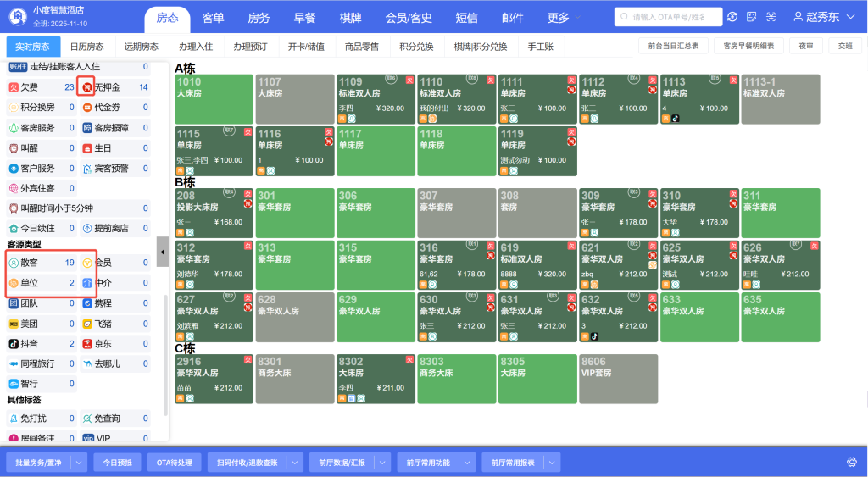
Task: Click the scan code icon in header
Action: (771, 17)
